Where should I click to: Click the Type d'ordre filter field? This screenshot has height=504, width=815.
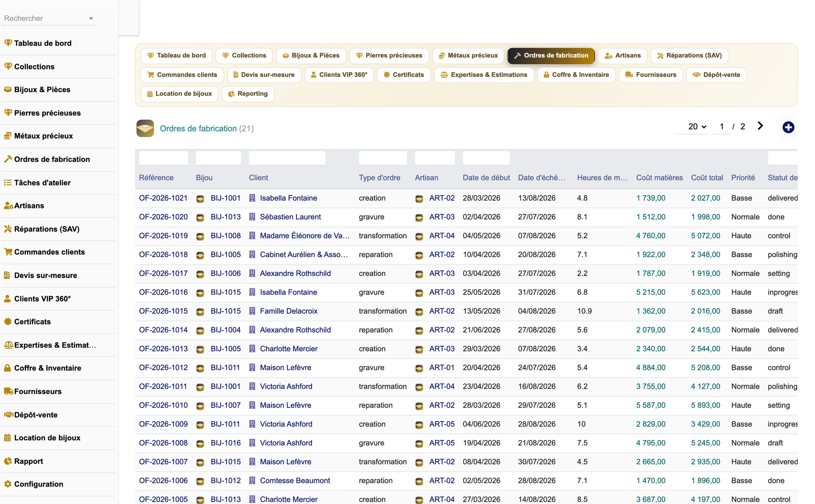383,158
